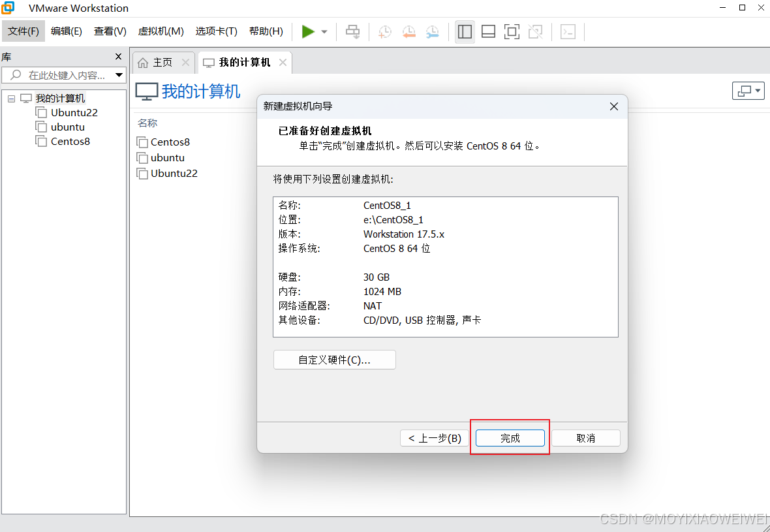This screenshot has height=532, width=770.
Task: Open the 虚拟机(M) menu
Action: pos(161,31)
